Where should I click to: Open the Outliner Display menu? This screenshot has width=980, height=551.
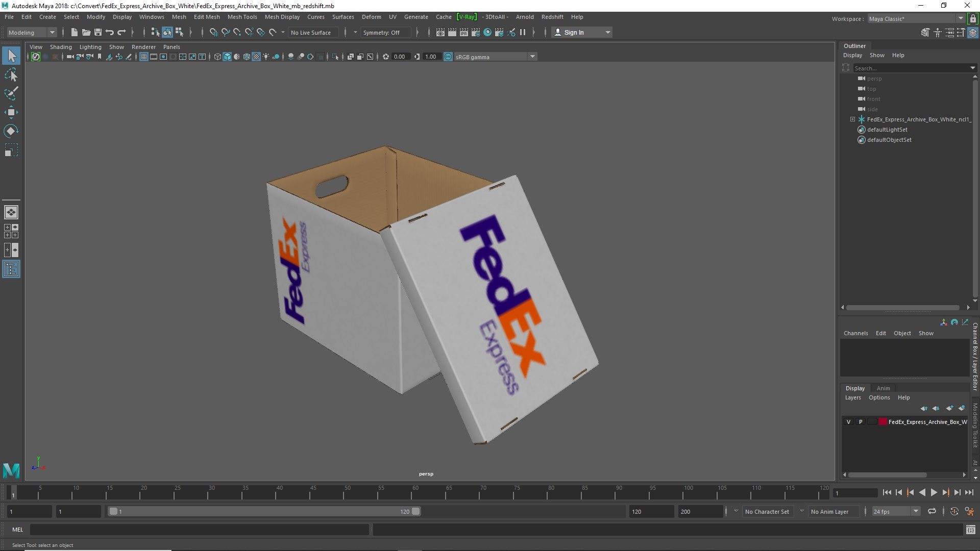(852, 55)
